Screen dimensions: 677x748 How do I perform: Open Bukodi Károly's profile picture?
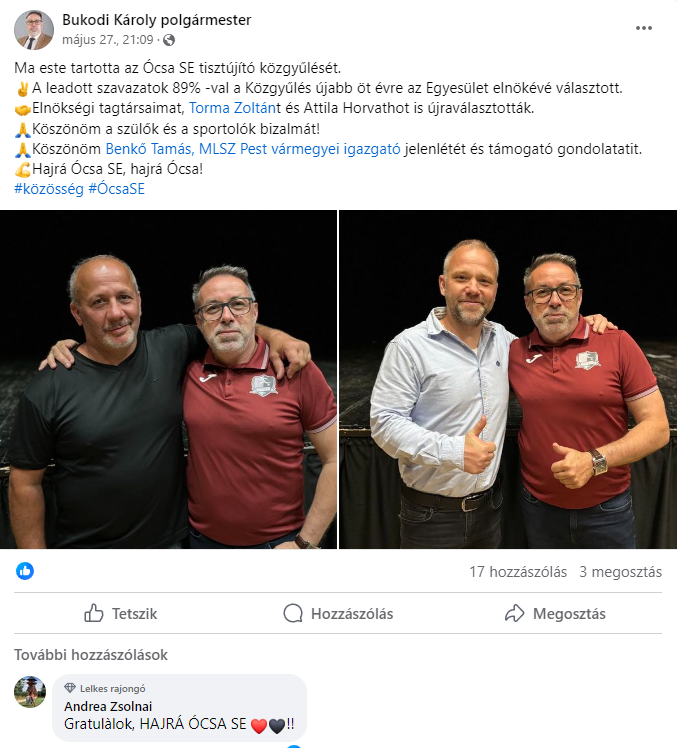coord(34,30)
